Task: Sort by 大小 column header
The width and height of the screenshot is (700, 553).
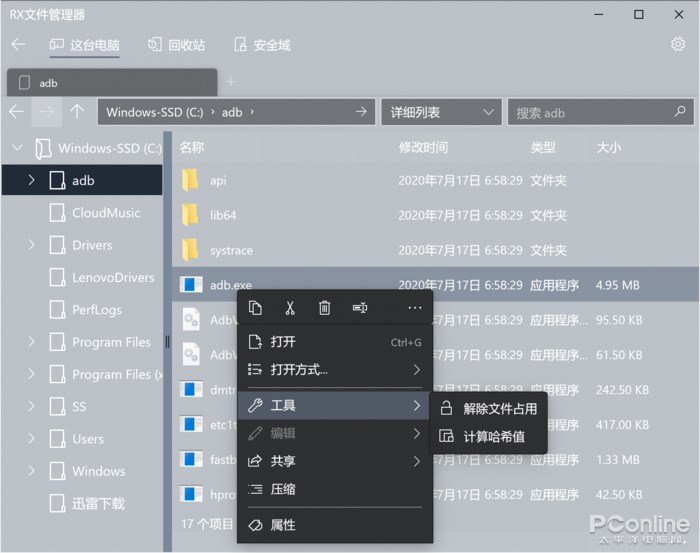Action: [608, 147]
